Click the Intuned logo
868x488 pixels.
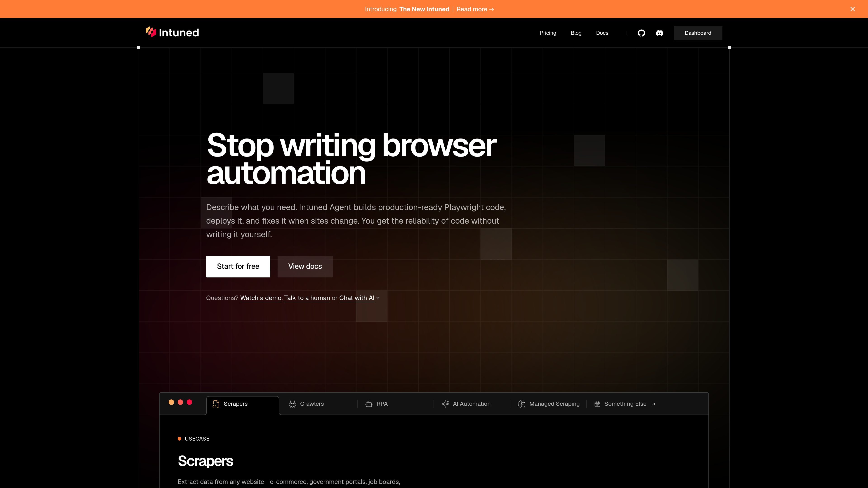[x=172, y=32]
